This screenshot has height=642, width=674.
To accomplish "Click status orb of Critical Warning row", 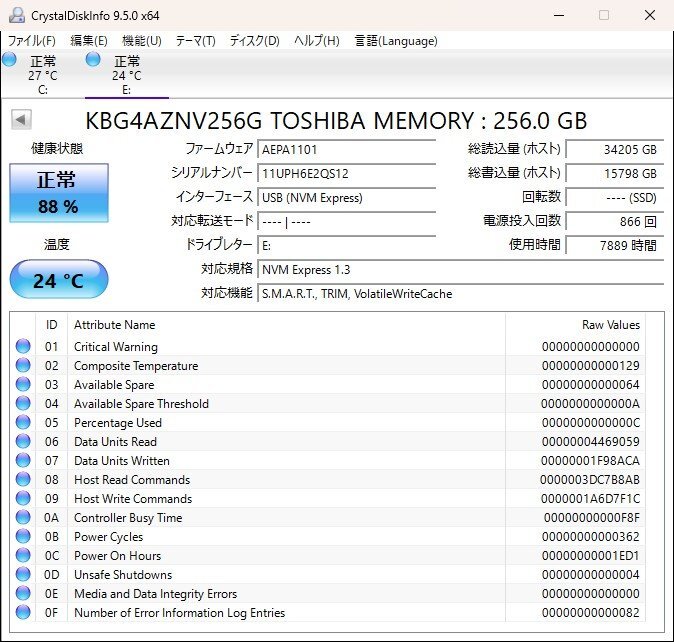I will (23, 346).
